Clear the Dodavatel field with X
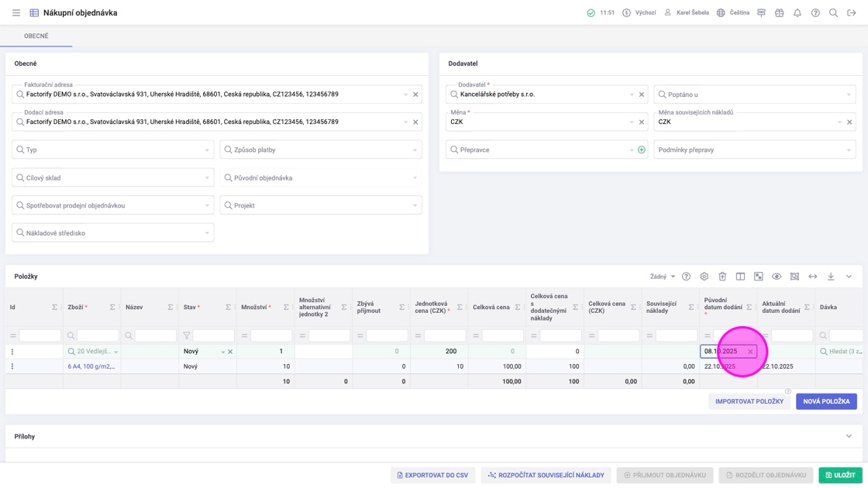Image resolution: width=868 pixels, height=488 pixels. point(642,95)
